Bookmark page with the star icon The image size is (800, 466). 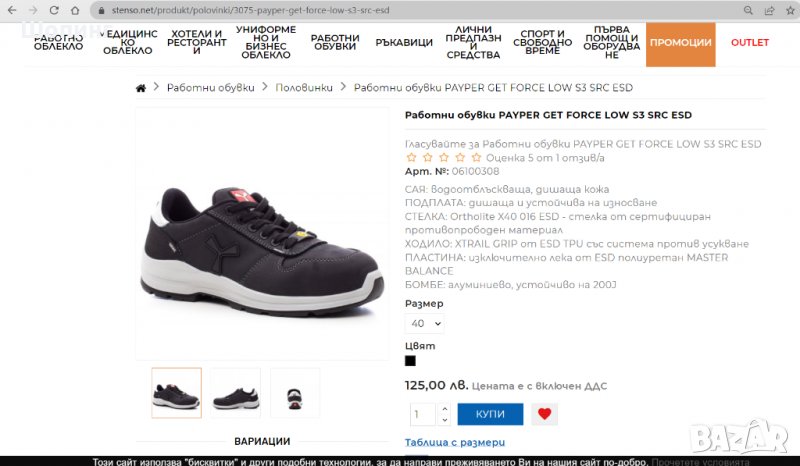(790, 10)
